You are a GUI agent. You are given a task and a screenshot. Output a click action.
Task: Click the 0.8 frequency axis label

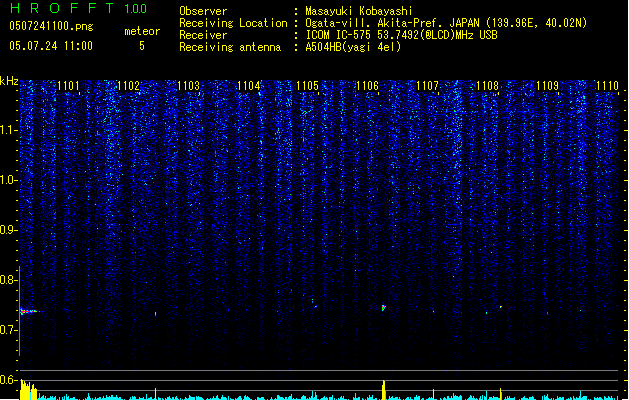8,280
